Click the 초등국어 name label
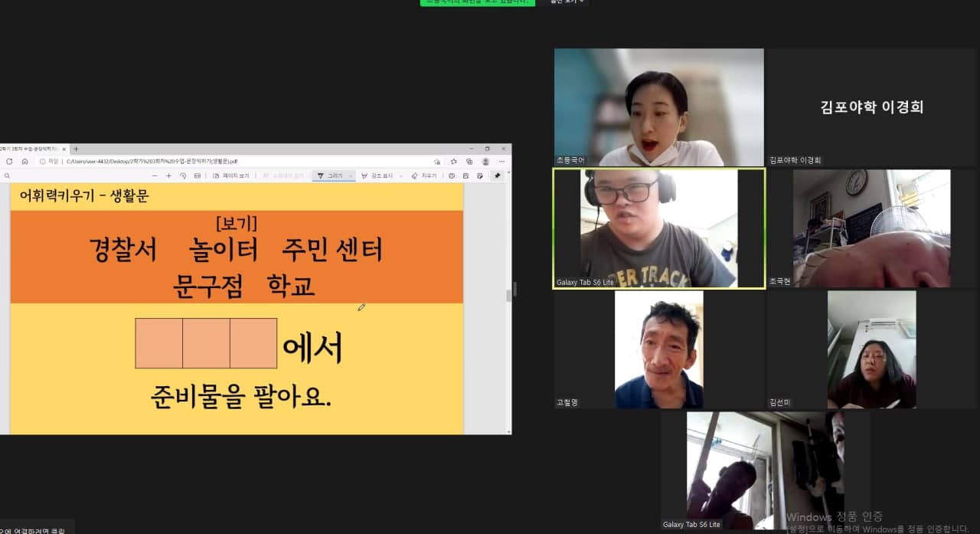This screenshot has height=534, width=980. [x=570, y=161]
